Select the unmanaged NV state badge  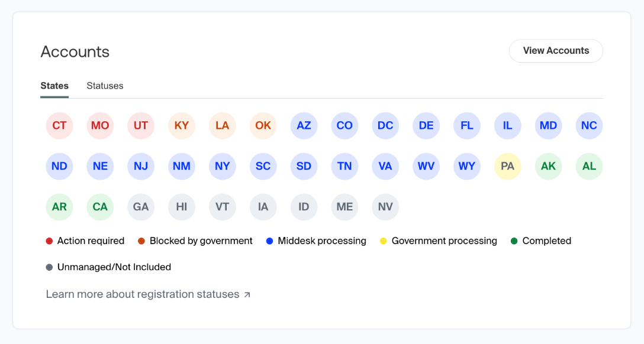point(385,207)
